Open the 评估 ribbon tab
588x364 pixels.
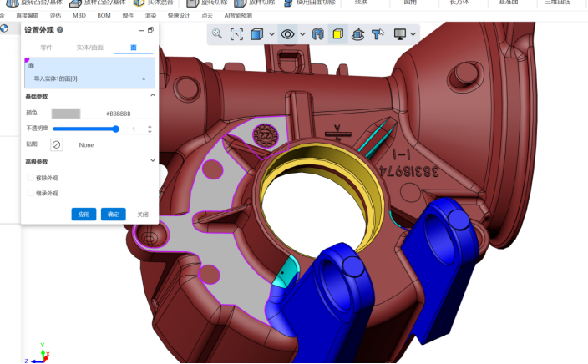[55, 15]
